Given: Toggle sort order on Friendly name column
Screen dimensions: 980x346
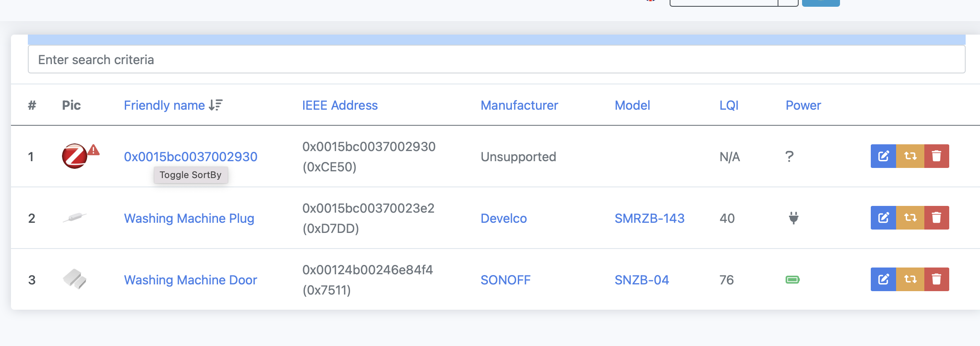Looking at the screenshot, I should click(x=215, y=105).
